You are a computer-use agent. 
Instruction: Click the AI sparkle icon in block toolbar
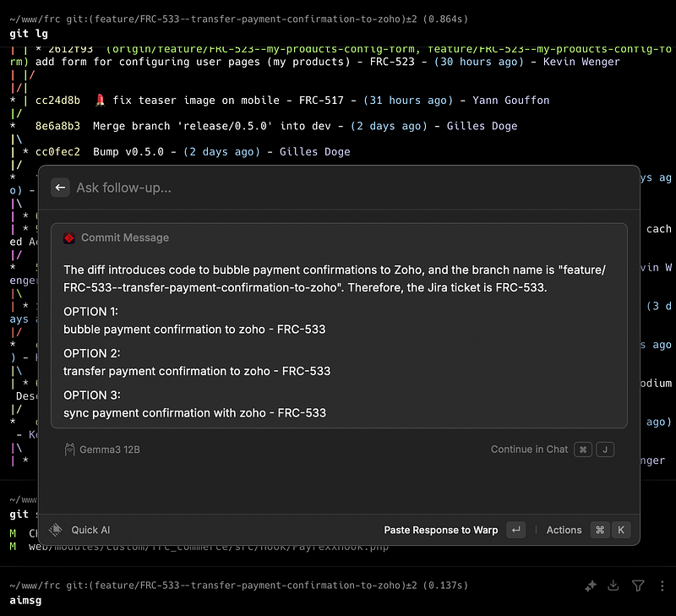click(591, 586)
